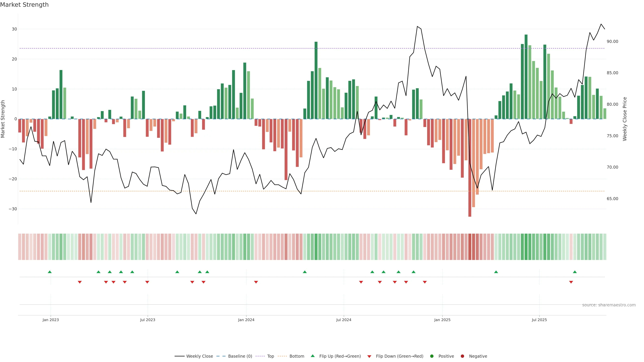Viewport: 644px width, 362px height.
Task: Click the source: sharemaestro.com text
Action: pyautogui.click(x=609, y=305)
